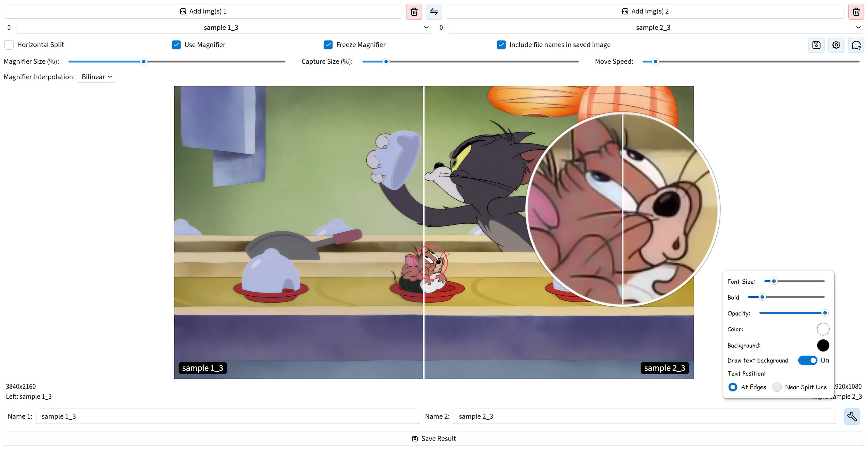Click the swap images arrows icon
This screenshot has width=868, height=450.
click(434, 12)
